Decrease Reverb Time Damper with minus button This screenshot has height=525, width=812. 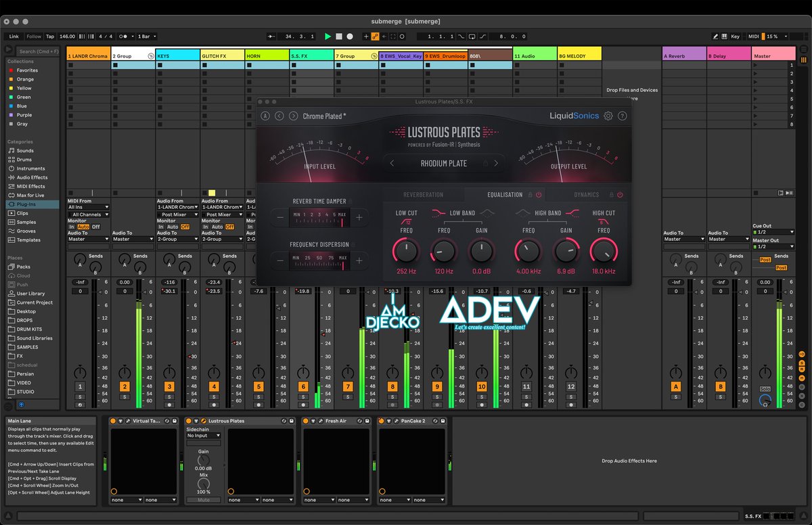279,218
